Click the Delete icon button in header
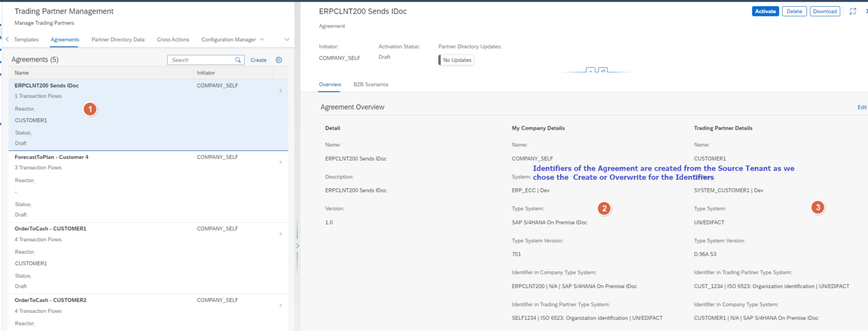Viewport: 868px width, 331px height. click(794, 11)
